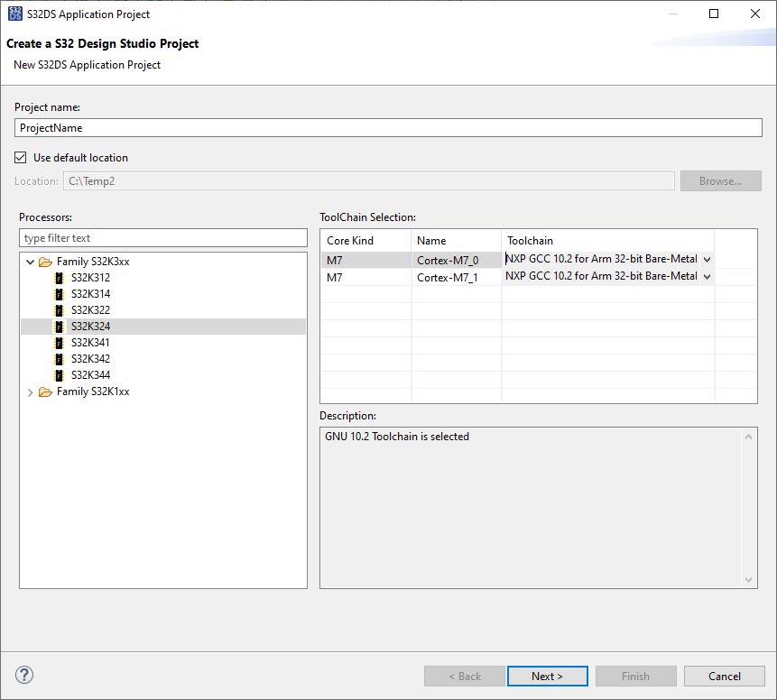Select S32K341 processor label
The width and height of the screenshot is (777, 700).
[90, 343]
